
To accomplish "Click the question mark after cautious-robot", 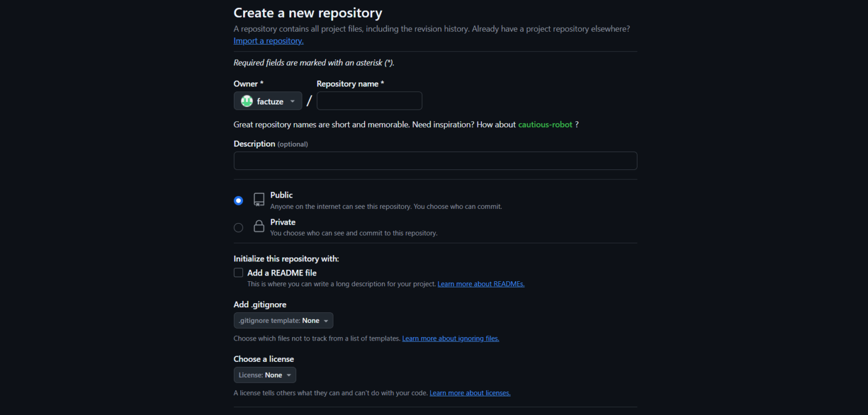I will [577, 124].
